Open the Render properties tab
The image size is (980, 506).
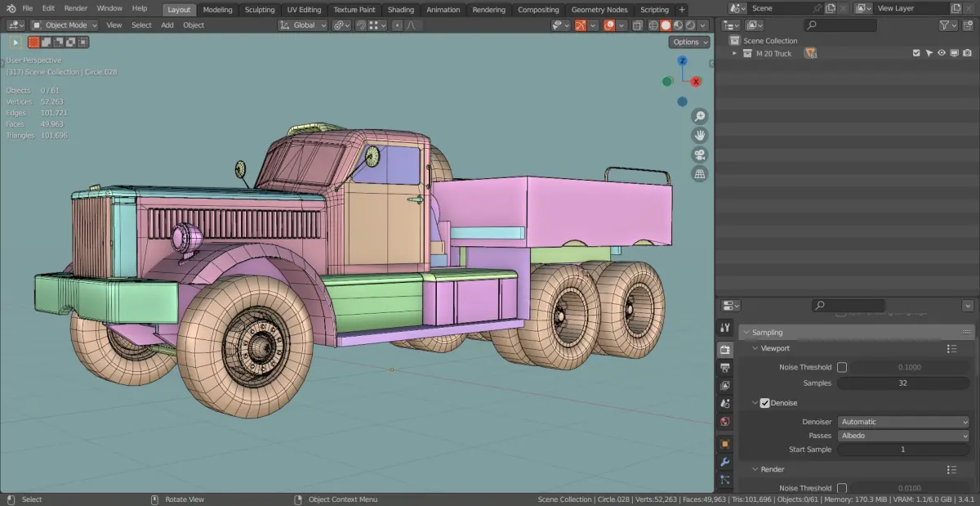[725, 350]
